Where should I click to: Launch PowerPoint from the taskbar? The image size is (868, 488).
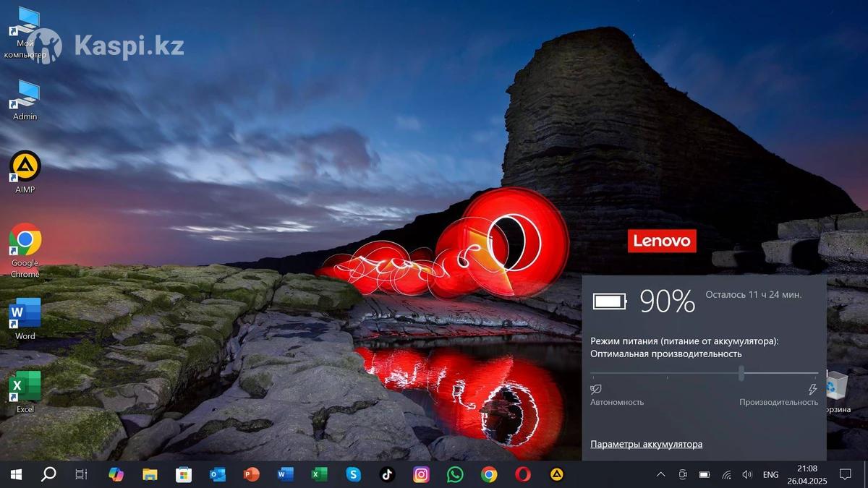[251, 474]
